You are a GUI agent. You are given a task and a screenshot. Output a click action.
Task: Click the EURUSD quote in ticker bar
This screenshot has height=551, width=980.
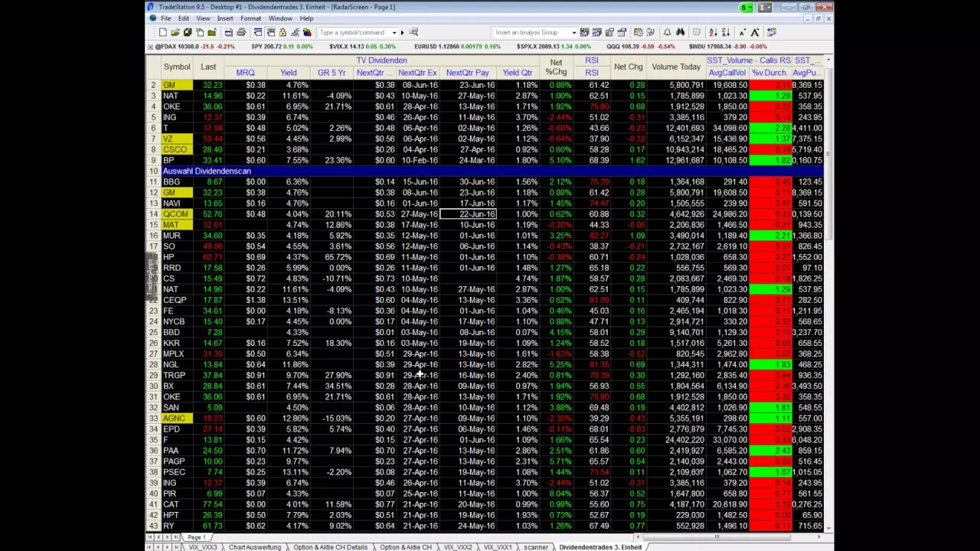click(x=457, y=47)
